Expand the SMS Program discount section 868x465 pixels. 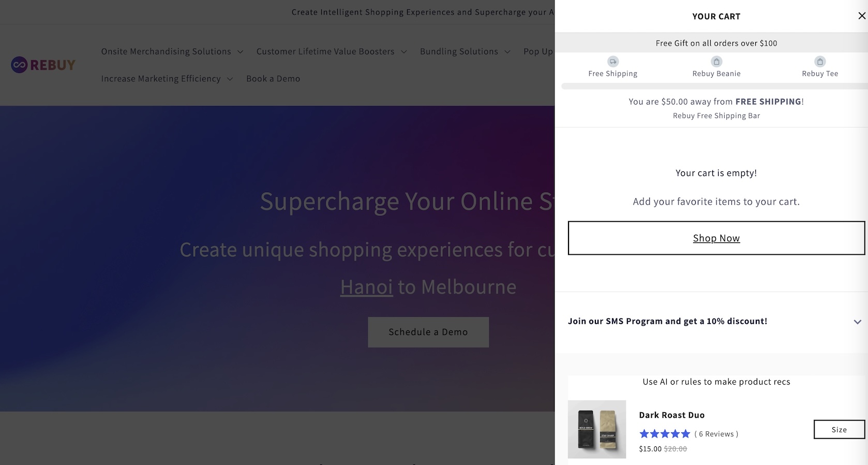(716, 322)
